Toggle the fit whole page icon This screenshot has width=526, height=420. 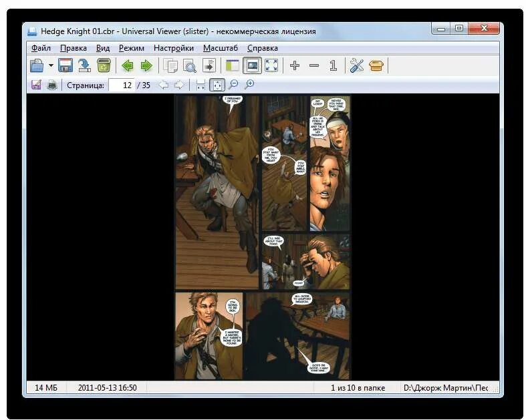coord(217,85)
